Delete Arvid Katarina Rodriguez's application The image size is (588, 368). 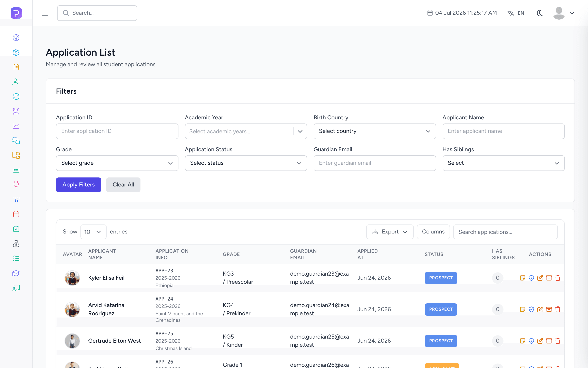click(558, 309)
